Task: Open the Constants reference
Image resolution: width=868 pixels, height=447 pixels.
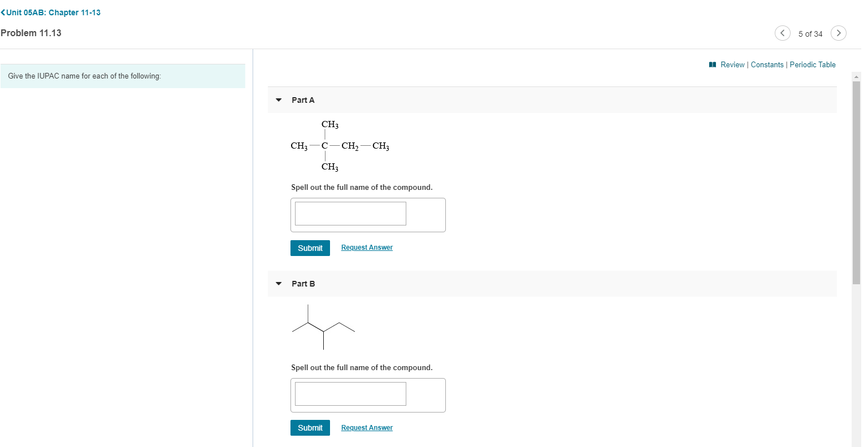Action: pyautogui.click(x=767, y=64)
